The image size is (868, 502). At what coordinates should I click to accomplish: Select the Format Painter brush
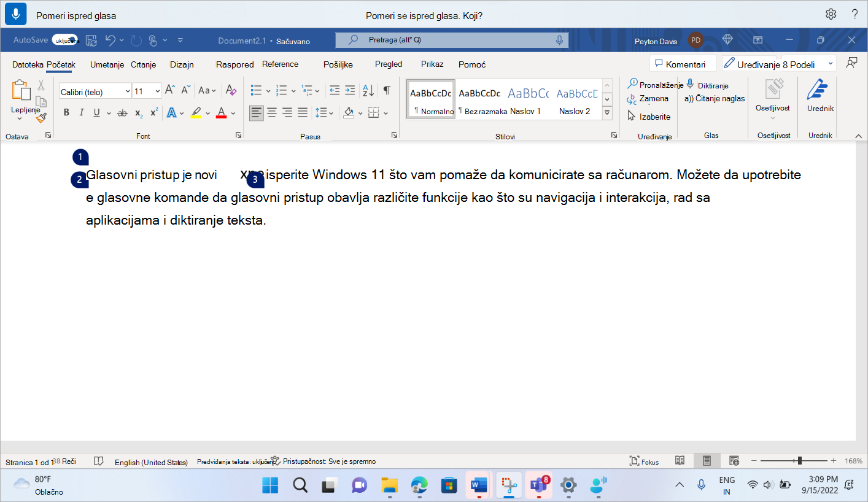coord(41,117)
